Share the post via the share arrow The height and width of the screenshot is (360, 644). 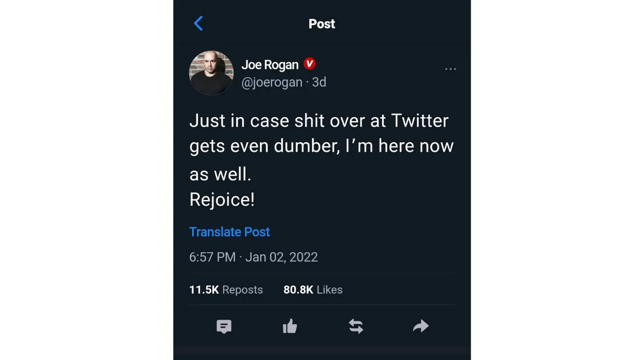tap(421, 326)
